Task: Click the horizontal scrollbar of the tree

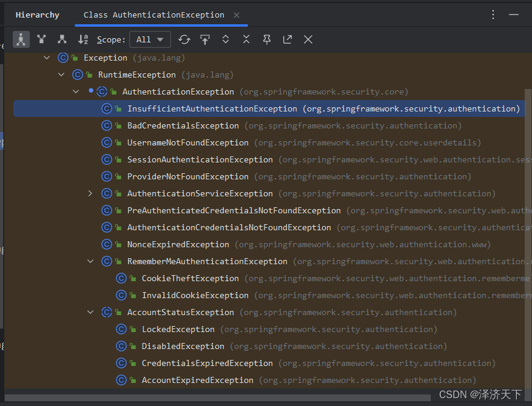Action: pos(217,398)
